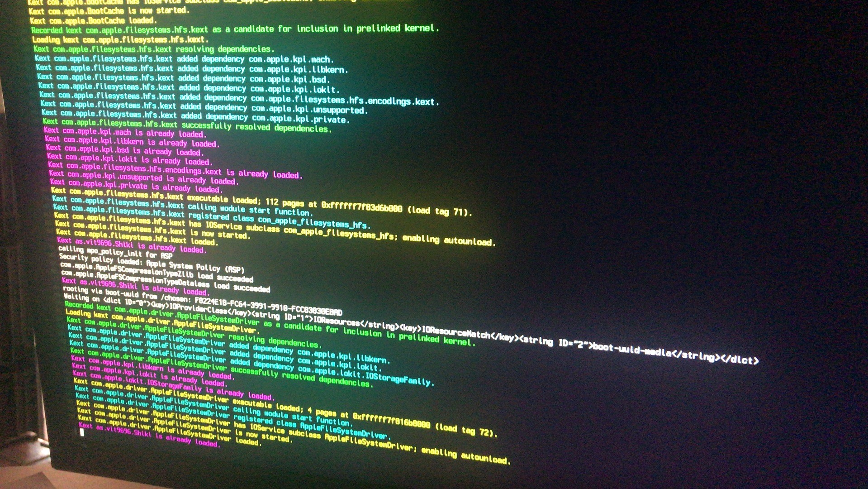Click 'Kext com.apple.kpi.unsupported is already loaded.' line
Viewport: 868px width, 489px height.
tap(144, 177)
